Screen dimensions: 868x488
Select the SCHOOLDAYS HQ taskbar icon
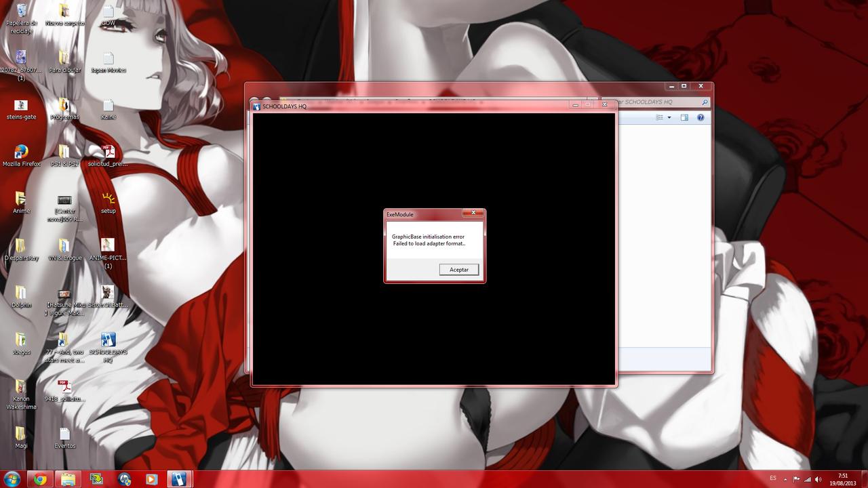pyautogui.click(x=178, y=479)
